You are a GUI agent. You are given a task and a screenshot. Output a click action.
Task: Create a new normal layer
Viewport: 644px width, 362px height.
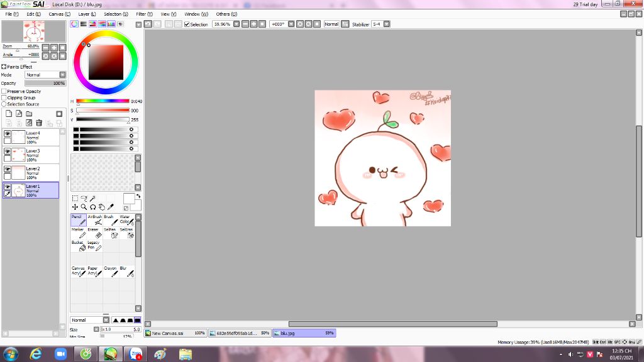point(9,114)
